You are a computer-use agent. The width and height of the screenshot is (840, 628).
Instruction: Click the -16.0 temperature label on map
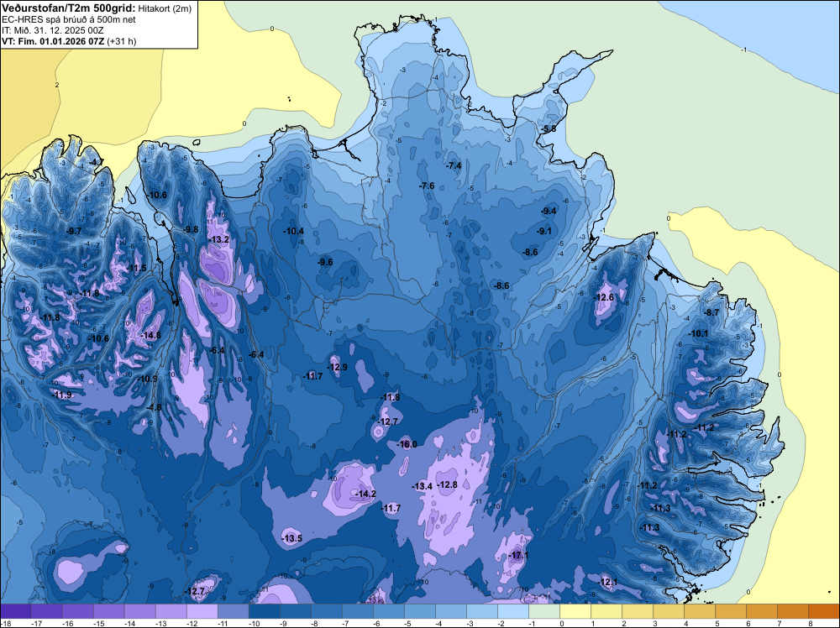point(407,444)
